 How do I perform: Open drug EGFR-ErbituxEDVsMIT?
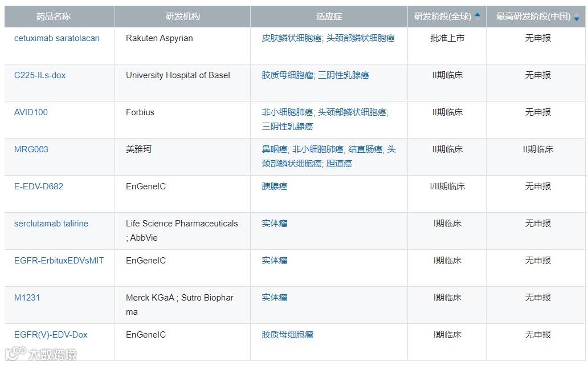coord(59,261)
